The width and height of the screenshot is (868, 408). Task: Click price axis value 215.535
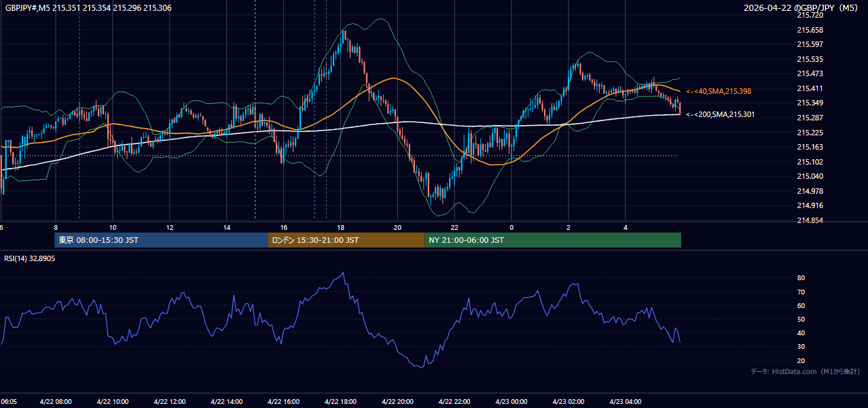(x=810, y=59)
